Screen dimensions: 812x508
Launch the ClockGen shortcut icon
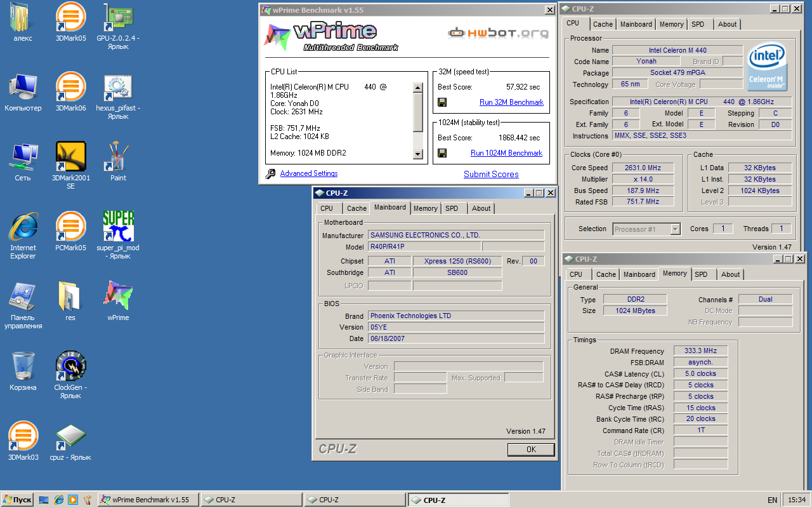tap(70, 367)
